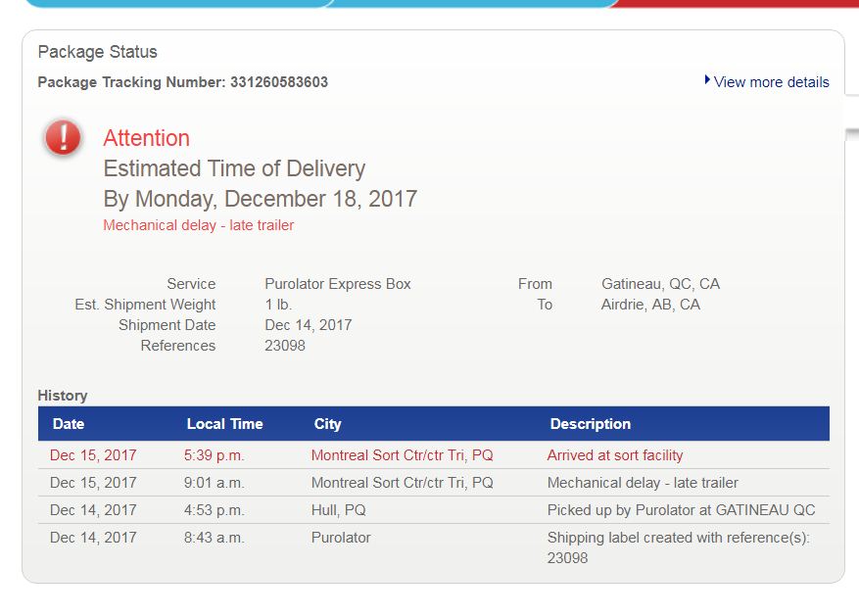
Task: Select the Arrived at sort facility row
Action: (434, 455)
